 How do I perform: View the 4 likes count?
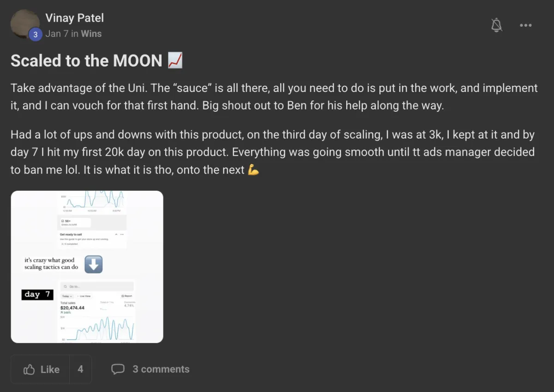(x=80, y=369)
